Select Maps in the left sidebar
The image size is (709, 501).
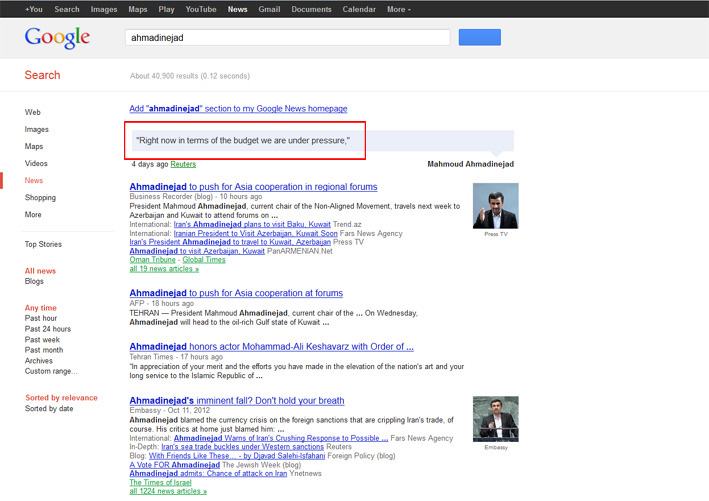(x=34, y=146)
